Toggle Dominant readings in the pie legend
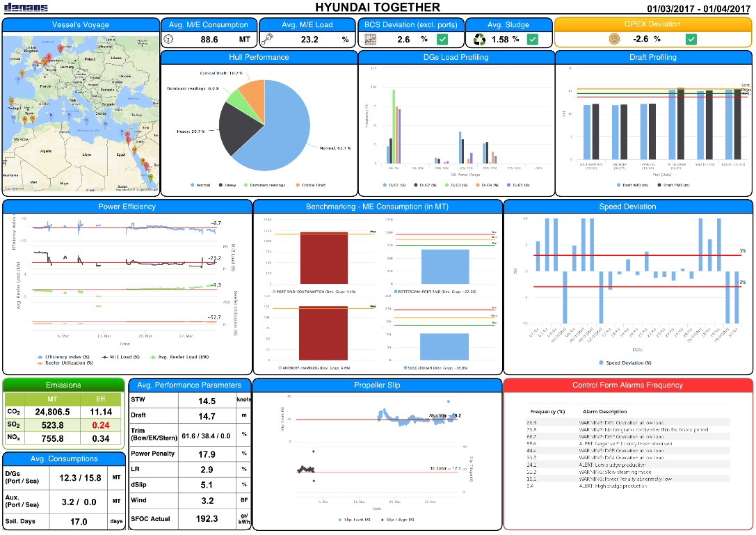The width and height of the screenshot is (756, 535). click(x=265, y=185)
